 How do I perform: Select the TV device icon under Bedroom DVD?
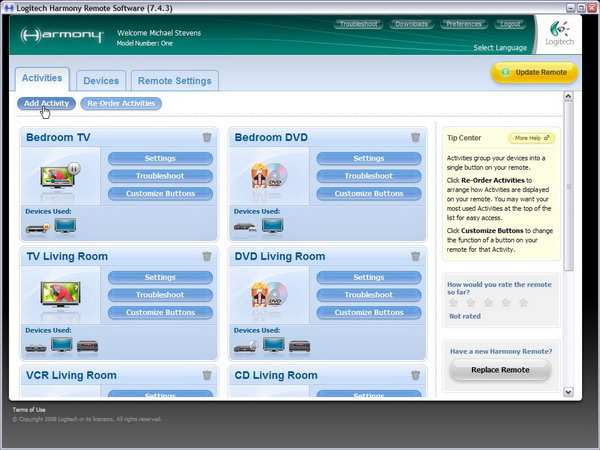[273, 226]
